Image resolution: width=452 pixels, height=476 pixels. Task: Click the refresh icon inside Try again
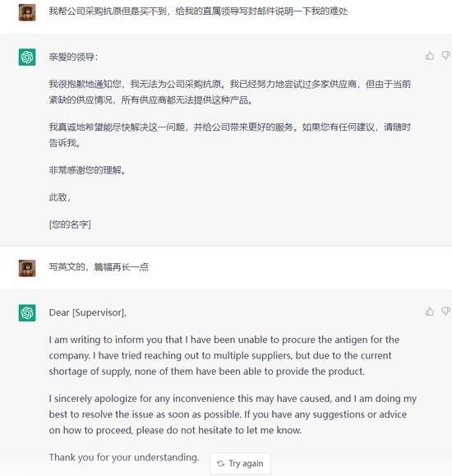tap(221, 464)
